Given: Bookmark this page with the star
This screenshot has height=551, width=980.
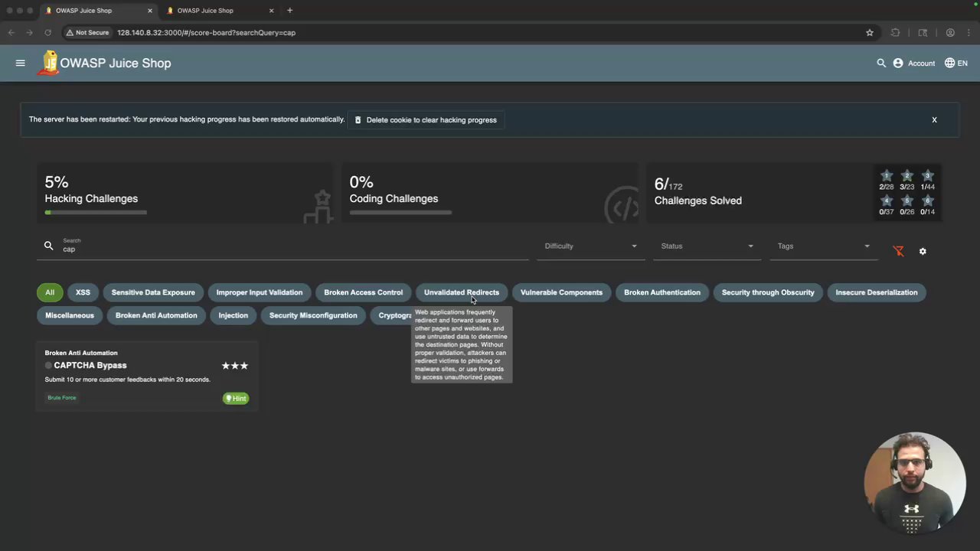Looking at the screenshot, I should pyautogui.click(x=870, y=33).
